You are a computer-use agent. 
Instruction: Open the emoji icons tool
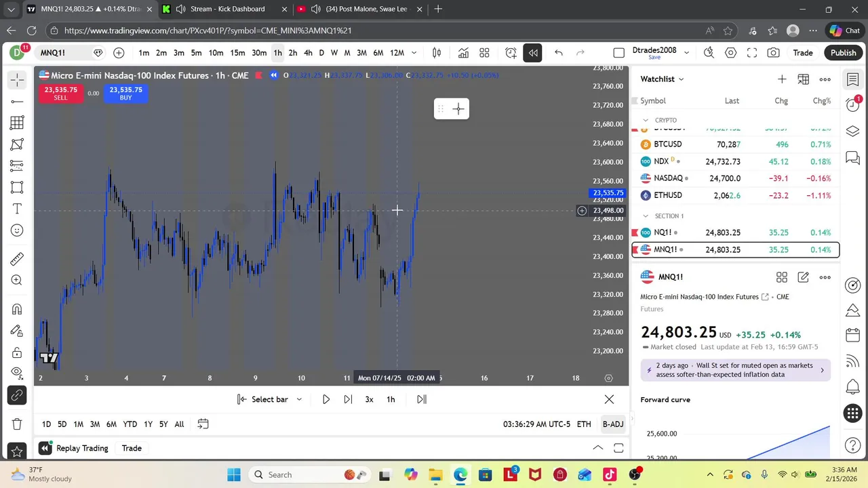[x=17, y=231]
